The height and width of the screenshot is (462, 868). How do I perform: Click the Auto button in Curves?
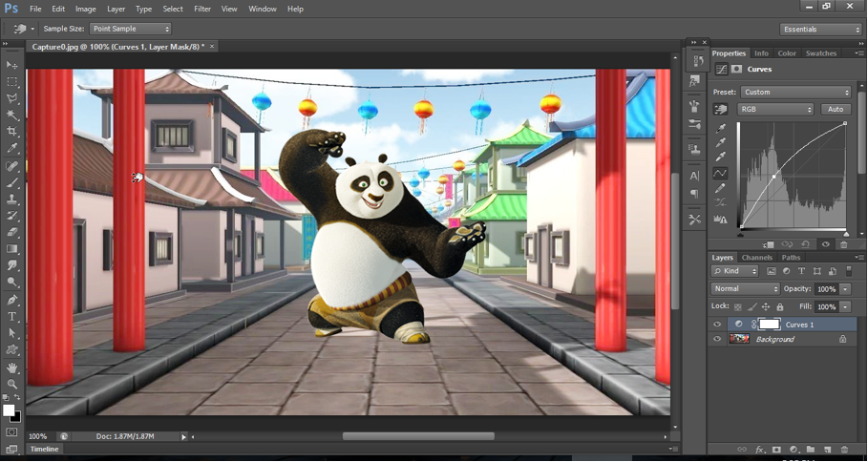tap(836, 110)
